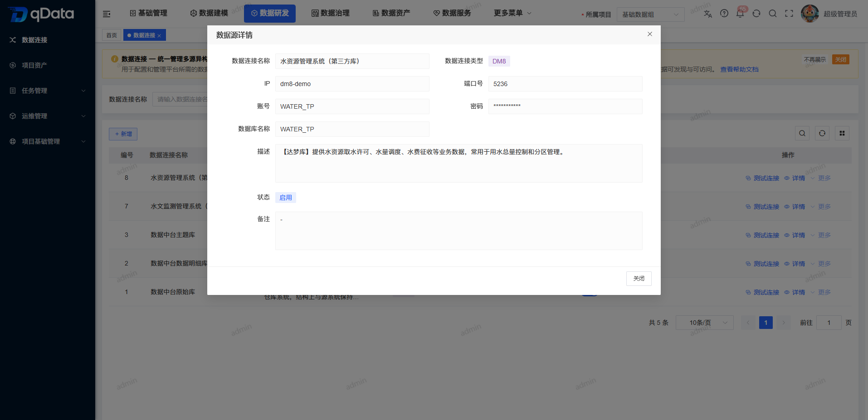Click the orange 关闭 banner button

click(x=841, y=59)
